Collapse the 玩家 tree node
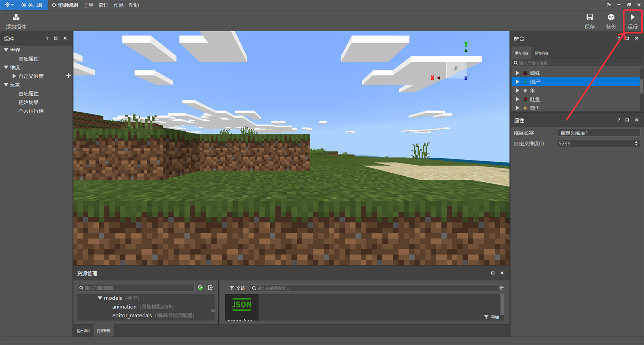 coord(6,85)
